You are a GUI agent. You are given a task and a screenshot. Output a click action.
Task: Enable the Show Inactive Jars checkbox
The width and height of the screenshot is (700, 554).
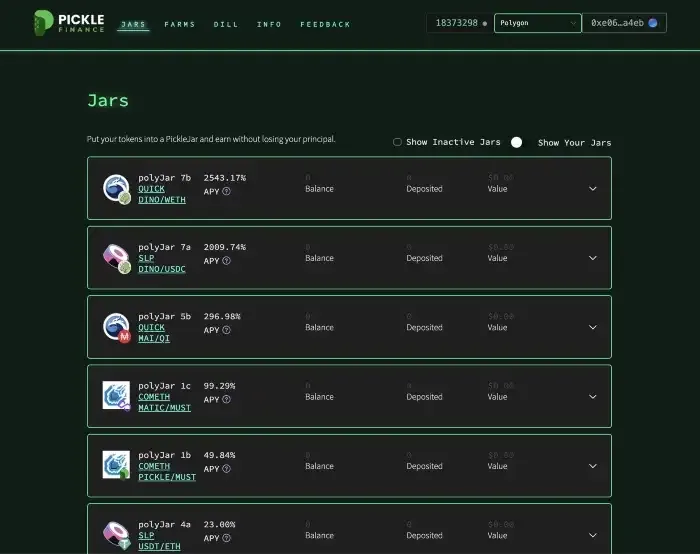(397, 142)
